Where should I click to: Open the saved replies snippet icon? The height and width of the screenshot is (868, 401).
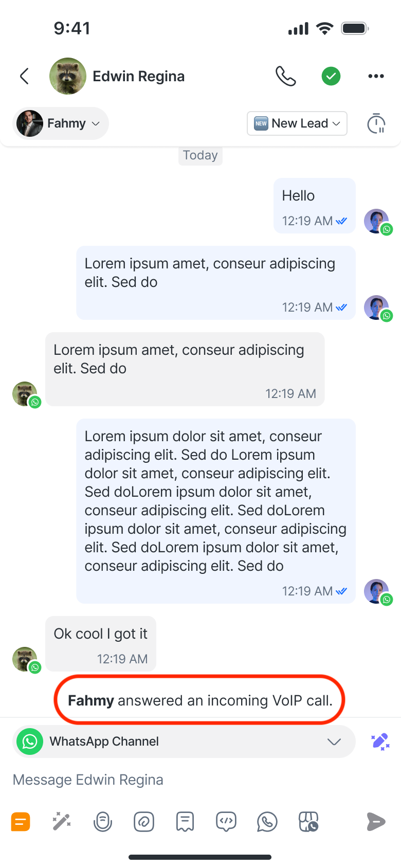tap(185, 822)
